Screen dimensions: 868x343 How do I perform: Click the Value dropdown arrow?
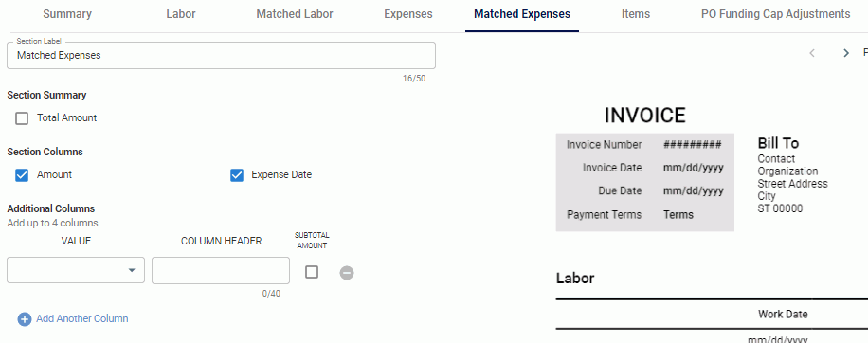point(132,270)
